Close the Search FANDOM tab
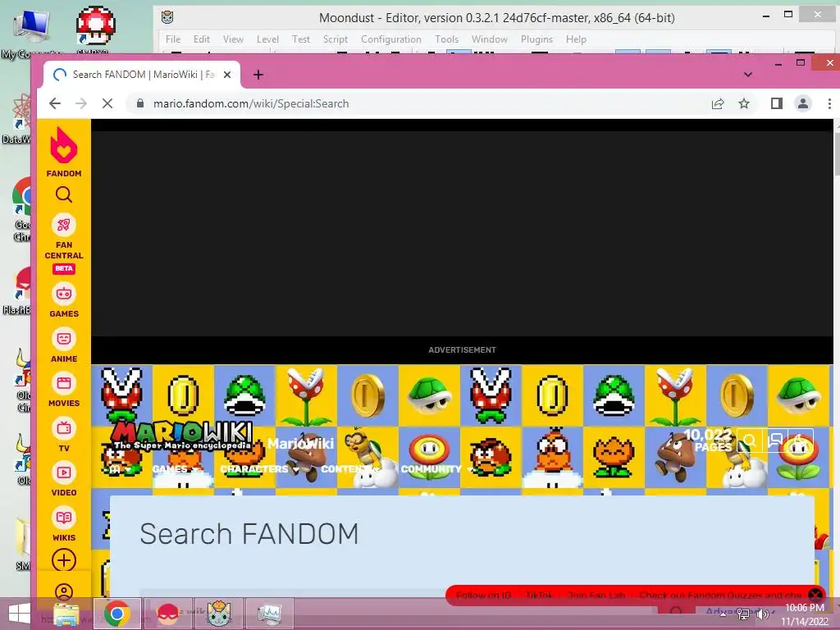Screen dimensions: 840x630 227,75
